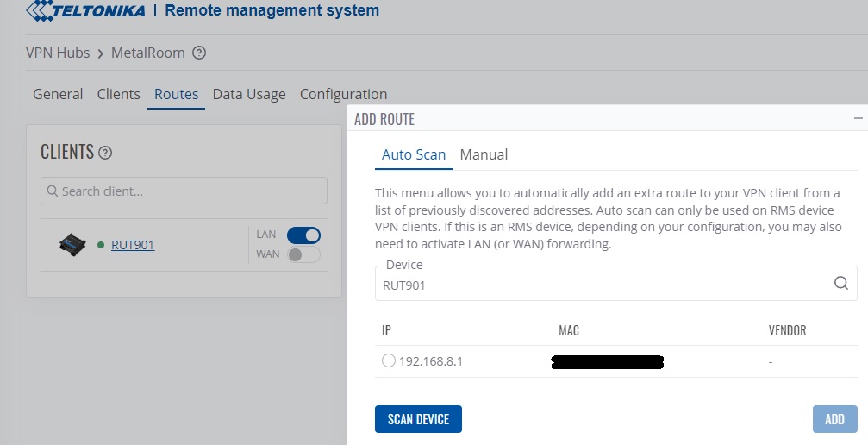Screen dimensions: 868x445
Task: Open the Data Usage tab
Action: pyautogui.click(x=249, y=94)
